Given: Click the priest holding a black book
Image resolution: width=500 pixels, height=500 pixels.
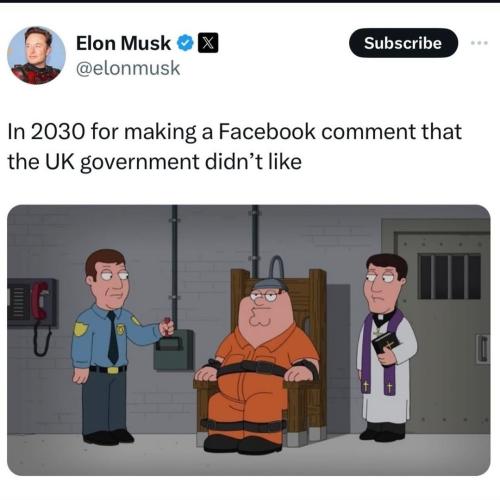Looking at the screenshot, I should tap(387, 347).
